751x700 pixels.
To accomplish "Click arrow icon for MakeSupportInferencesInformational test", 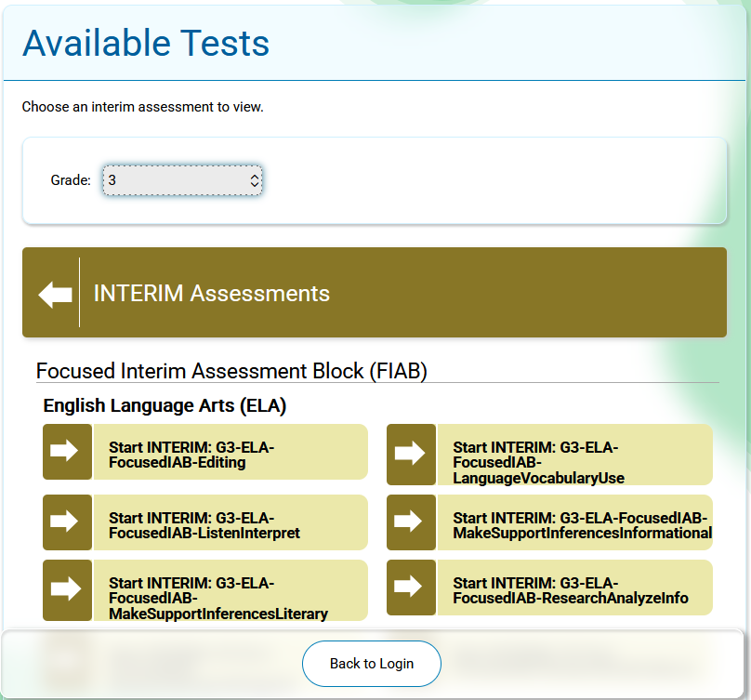I will point(409,522).
